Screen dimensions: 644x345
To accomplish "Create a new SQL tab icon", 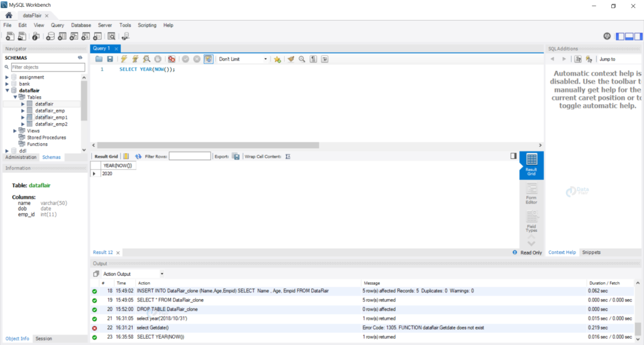I will coord(10,36).
